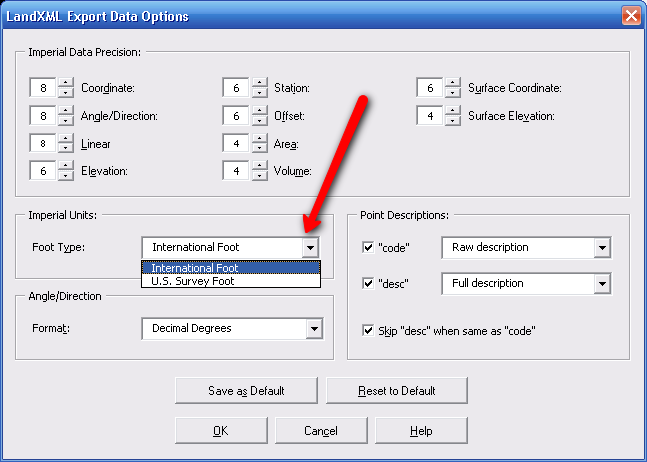Decrease the Offset precision spinner

click(x=259, y=121)
